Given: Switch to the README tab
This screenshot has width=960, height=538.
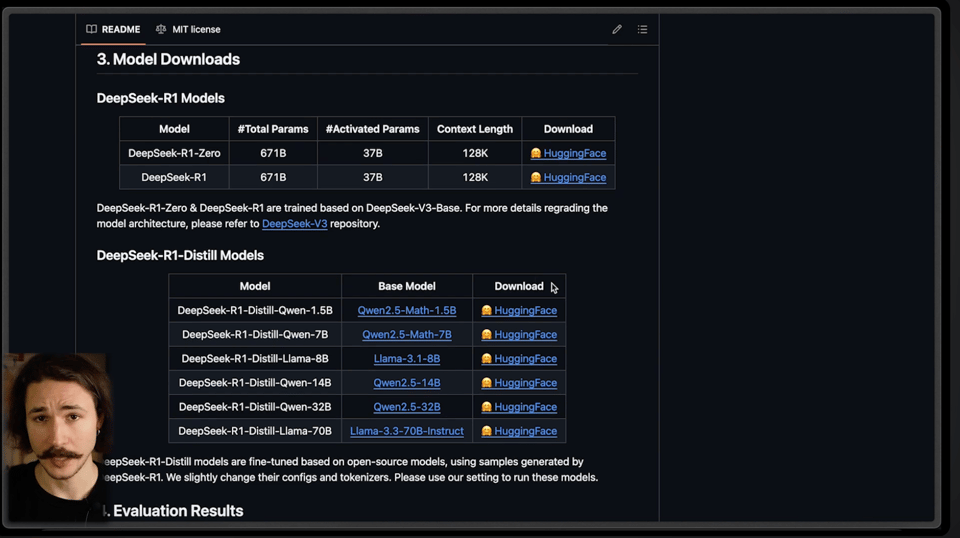Looking at the screenshot, I should (113, 29).
